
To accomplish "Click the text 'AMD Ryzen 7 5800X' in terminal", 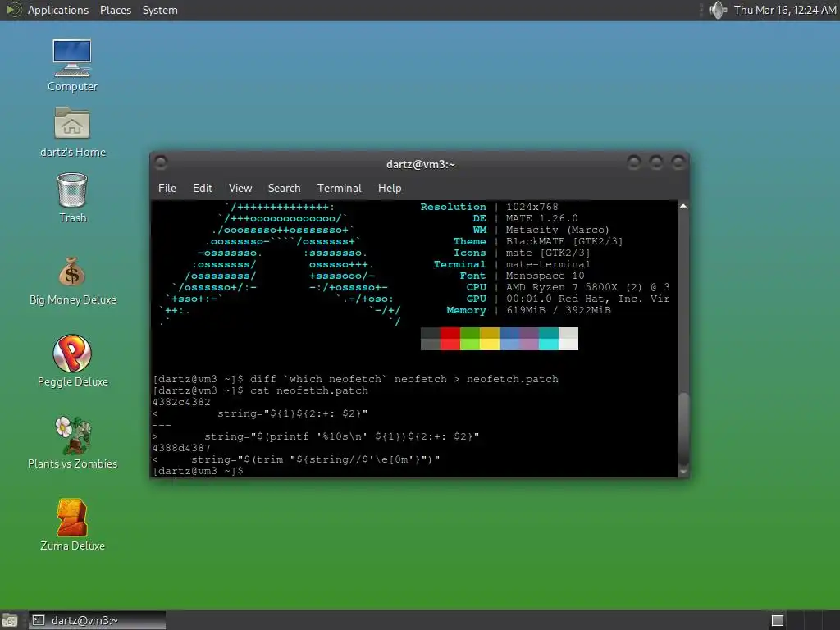I will 561,287.
